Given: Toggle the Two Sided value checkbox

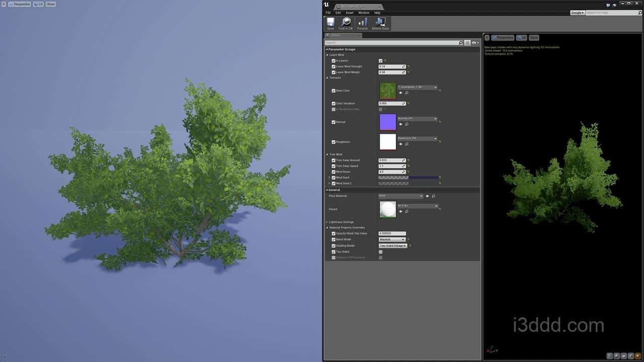Looking at the screenshot, I should click(x=380, y=252).
